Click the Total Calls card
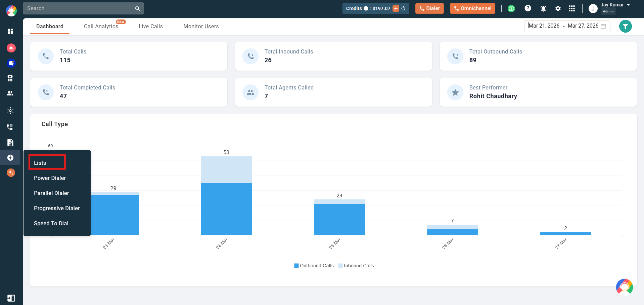This screenshot has width=644, height=305. pyautogui.click(x=129, y=56)
